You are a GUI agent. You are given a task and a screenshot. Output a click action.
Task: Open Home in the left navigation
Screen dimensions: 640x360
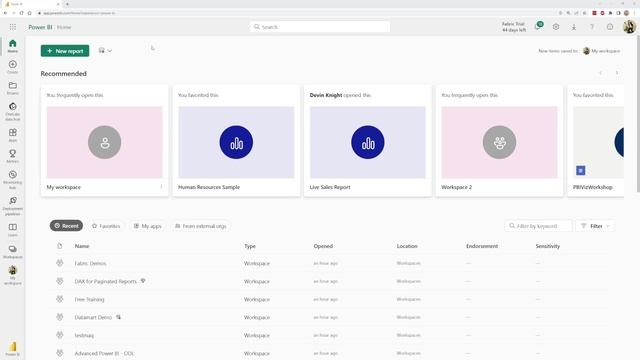13,46
